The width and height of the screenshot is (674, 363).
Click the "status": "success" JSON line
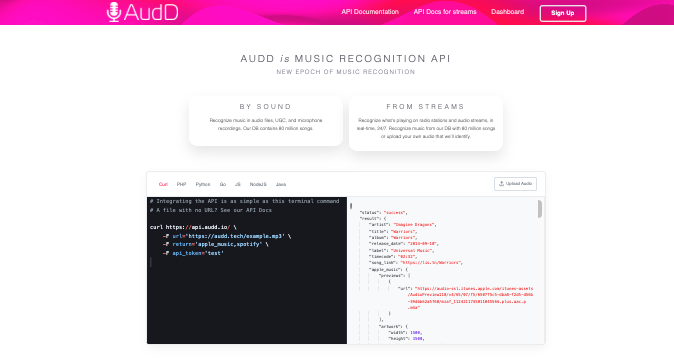pos(383,212)
